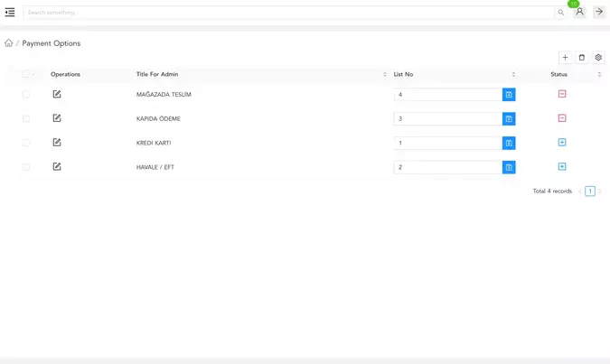
Task: Edit the KAPIDA ÖDEME row
Action: point(57,118)
